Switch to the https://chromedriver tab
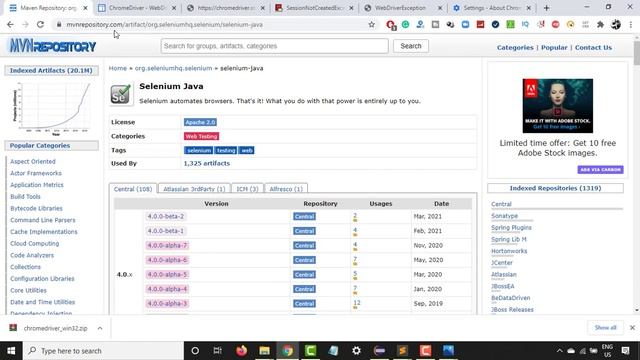Viewport: 640px width, 360px height. click(x=226, y=8)
